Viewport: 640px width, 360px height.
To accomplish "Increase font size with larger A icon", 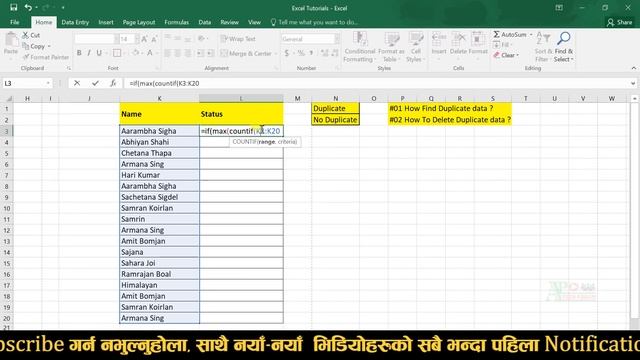I will 144,39.
